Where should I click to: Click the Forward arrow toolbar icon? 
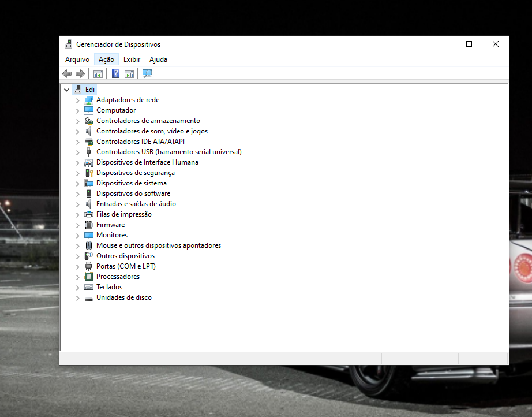click(80, 73)
